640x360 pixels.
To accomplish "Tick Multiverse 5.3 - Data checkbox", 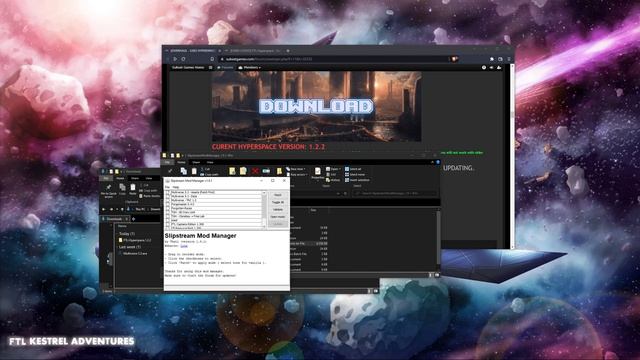I will point(168,196).
